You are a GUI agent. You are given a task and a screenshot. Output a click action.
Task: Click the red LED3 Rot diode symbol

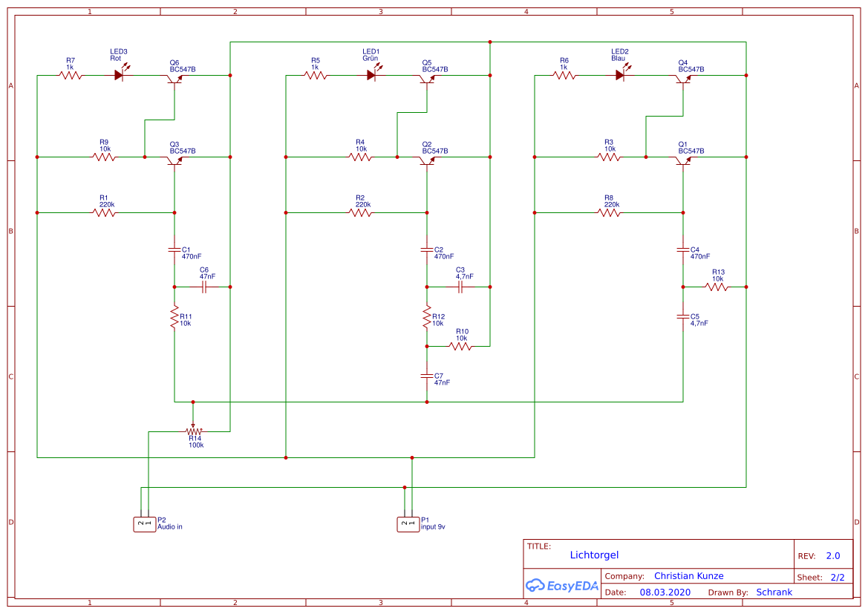(120, 75)
